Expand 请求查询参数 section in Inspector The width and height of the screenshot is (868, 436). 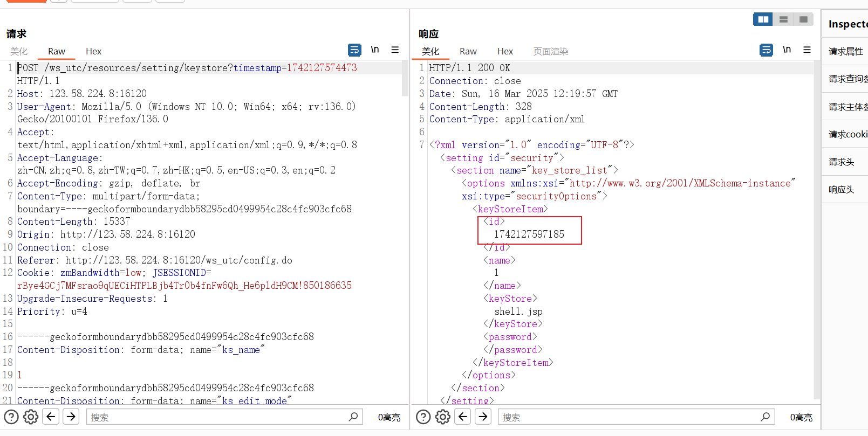pyautogui.click(x=845, y=79)
